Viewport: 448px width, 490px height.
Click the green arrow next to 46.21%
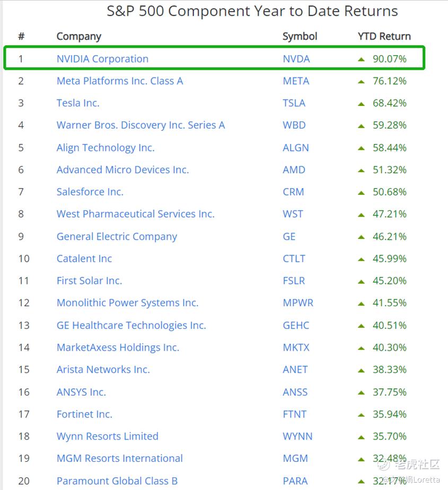point(362,237)
